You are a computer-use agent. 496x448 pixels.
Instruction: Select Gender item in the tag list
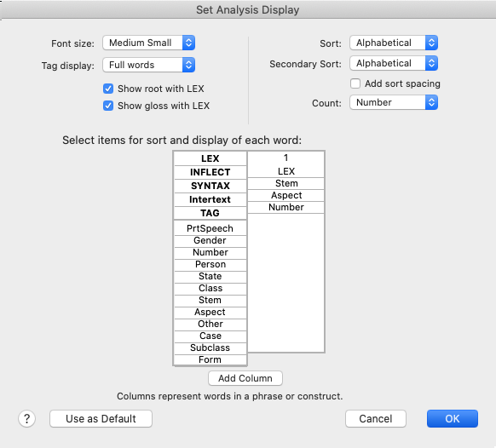pyautogui.click(x=210, y=240)
